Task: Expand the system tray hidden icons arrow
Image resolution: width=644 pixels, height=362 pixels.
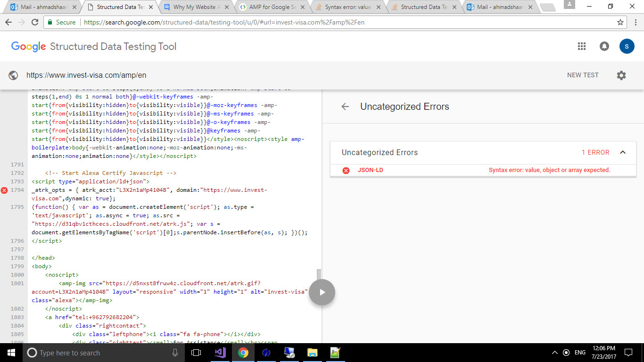Action: tap(554, 353)
